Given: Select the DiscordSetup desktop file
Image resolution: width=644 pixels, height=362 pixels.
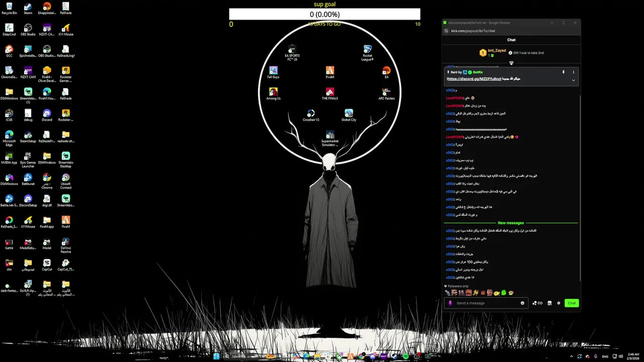Looking at the screenshot, I should [x=28, y=201].
